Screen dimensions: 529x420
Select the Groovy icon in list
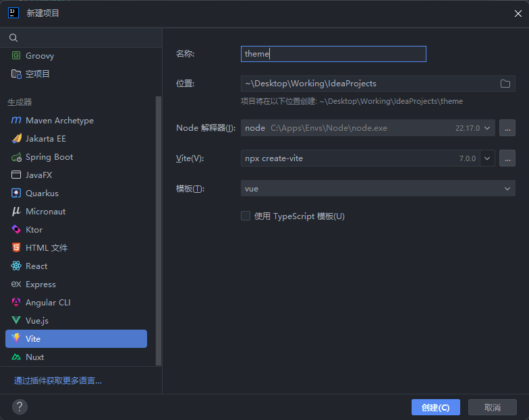[16, 55]
